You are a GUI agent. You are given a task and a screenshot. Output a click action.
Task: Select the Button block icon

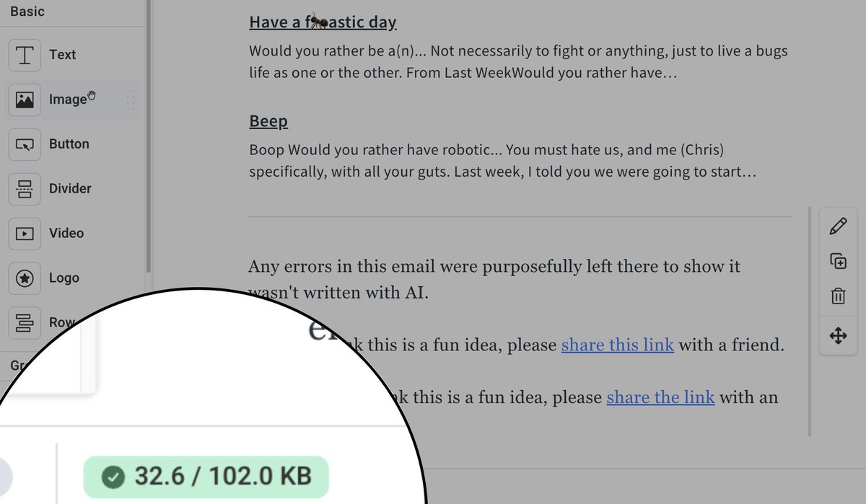[25, 144]
